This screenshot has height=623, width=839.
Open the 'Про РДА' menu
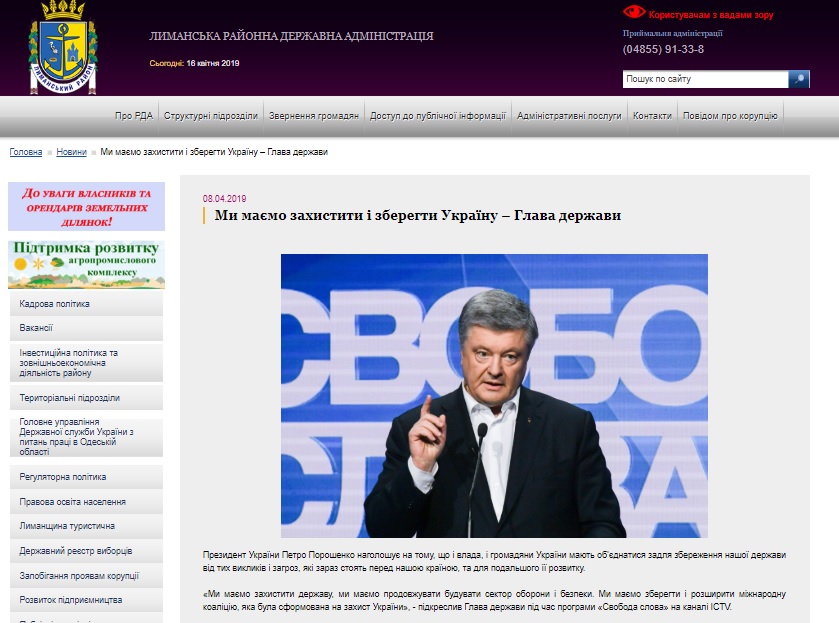point(133,116)
